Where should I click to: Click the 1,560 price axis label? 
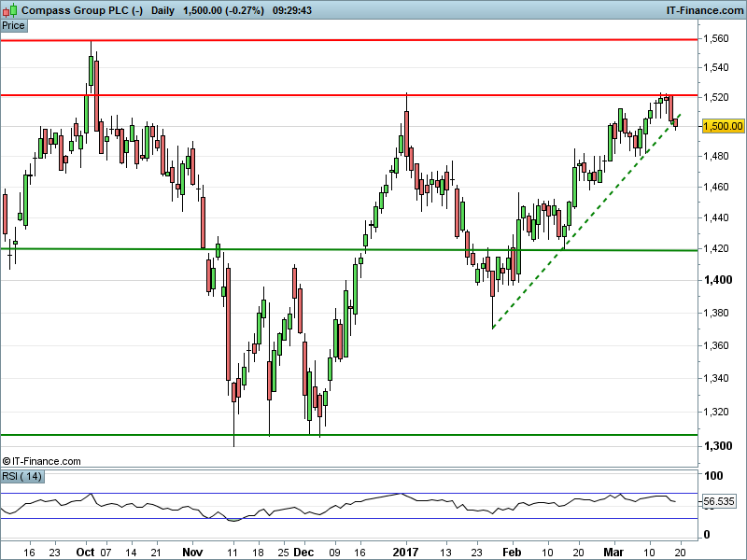[x=716, y=38]
